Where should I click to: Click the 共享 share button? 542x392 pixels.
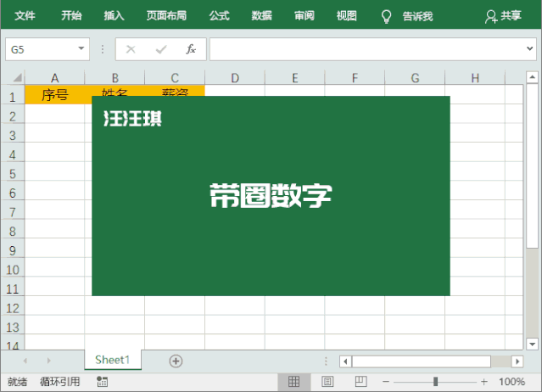(x=503, y=16)
